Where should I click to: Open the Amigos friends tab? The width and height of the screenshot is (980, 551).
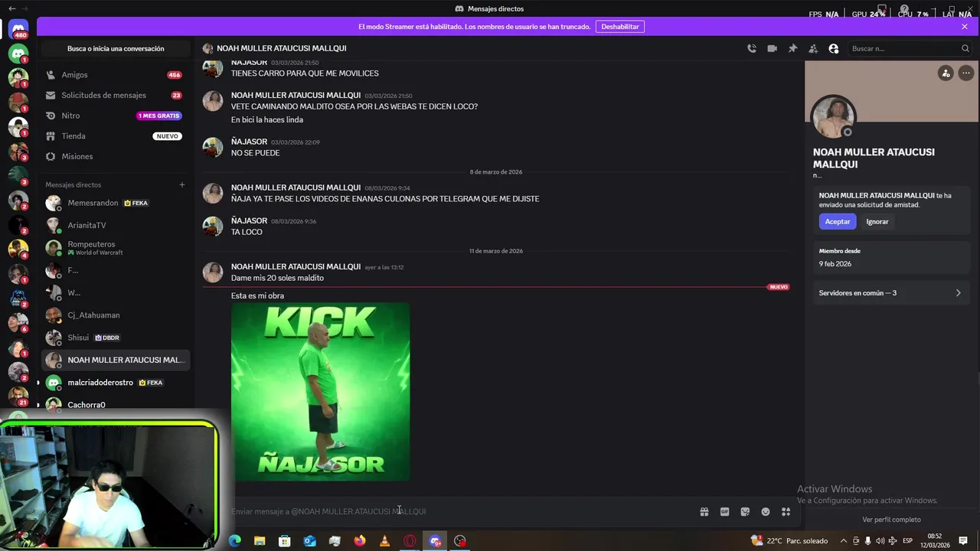point(115,75)
